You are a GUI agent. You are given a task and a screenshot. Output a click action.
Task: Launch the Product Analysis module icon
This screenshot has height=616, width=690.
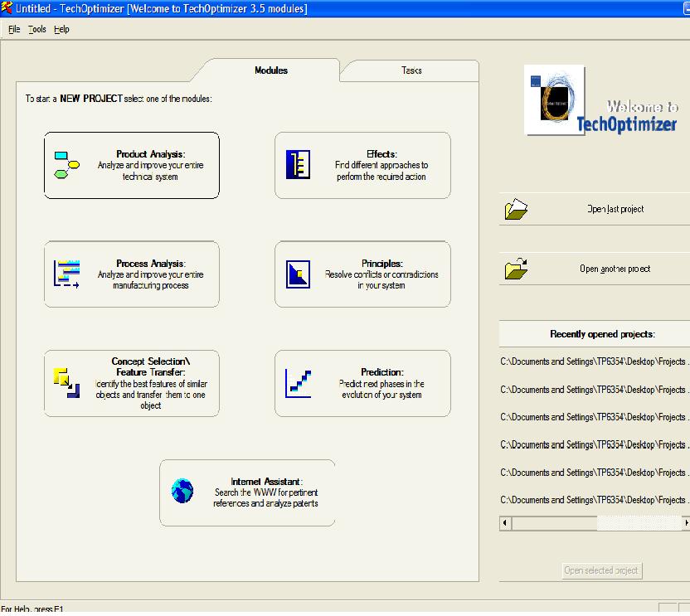coord(67,165)
